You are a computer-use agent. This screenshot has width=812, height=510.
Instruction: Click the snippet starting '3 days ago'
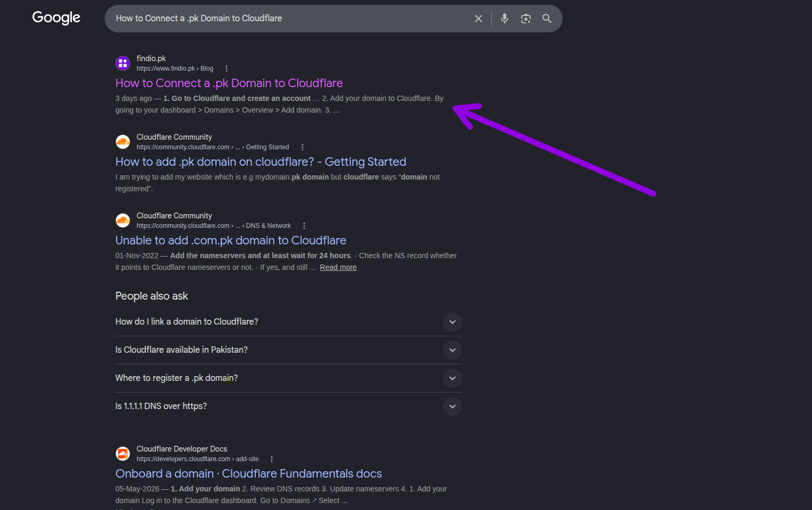coord(279,104)
